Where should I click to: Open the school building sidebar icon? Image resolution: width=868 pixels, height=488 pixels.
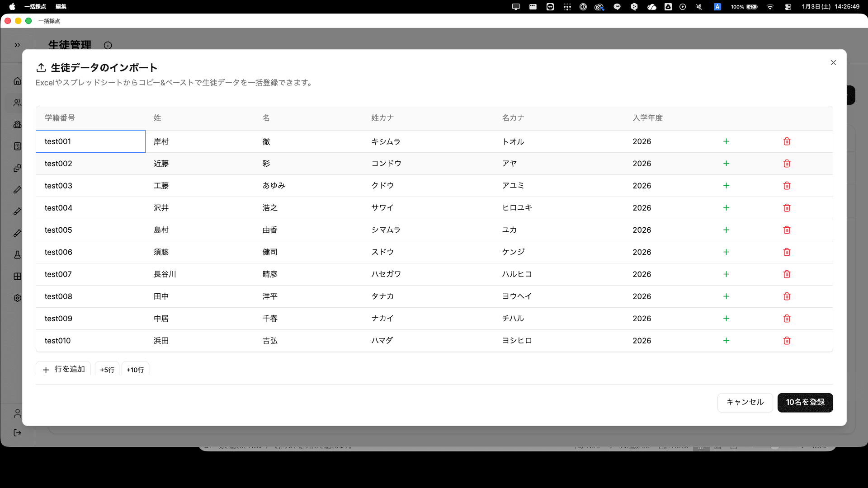(17, 125)
